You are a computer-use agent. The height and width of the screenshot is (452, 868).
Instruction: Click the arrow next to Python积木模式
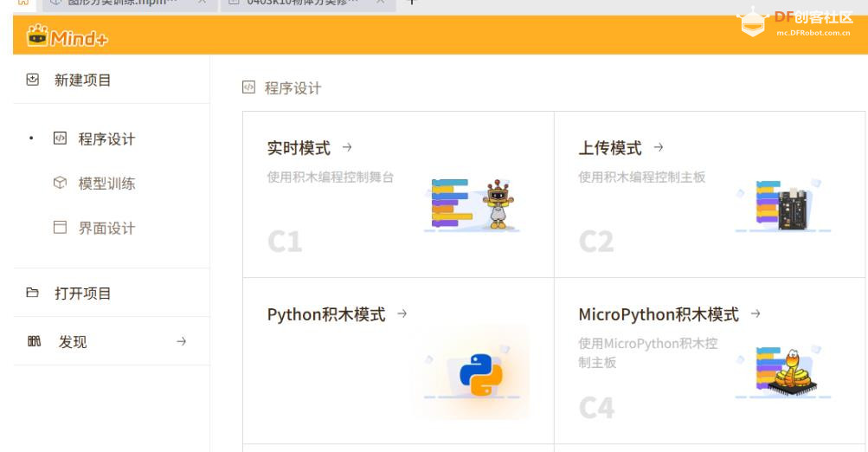pyautogui.click(x=402, y=313)
